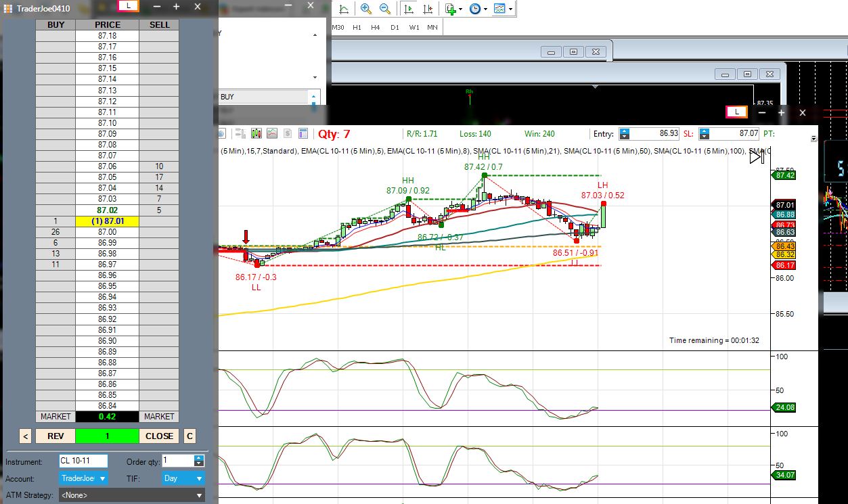This screenshot has height=504, width=848.
Task: Click the strategies dollar icon in chart toolbar
Action: coord(288,133)
